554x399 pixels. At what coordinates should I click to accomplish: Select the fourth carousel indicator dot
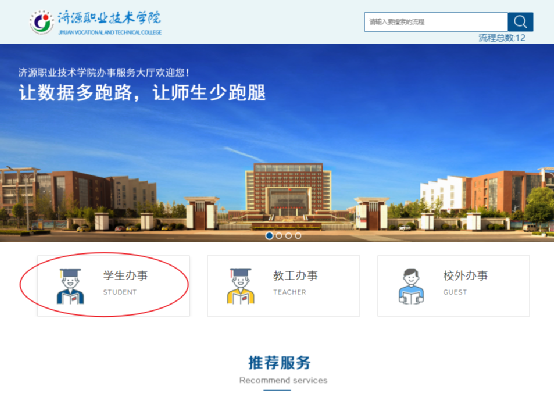click(x=298, y=235)
